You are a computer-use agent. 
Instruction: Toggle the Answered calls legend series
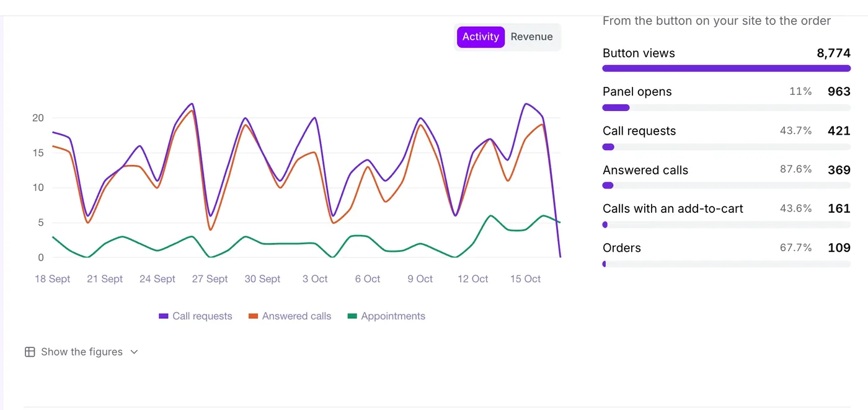tap(290, 316)
